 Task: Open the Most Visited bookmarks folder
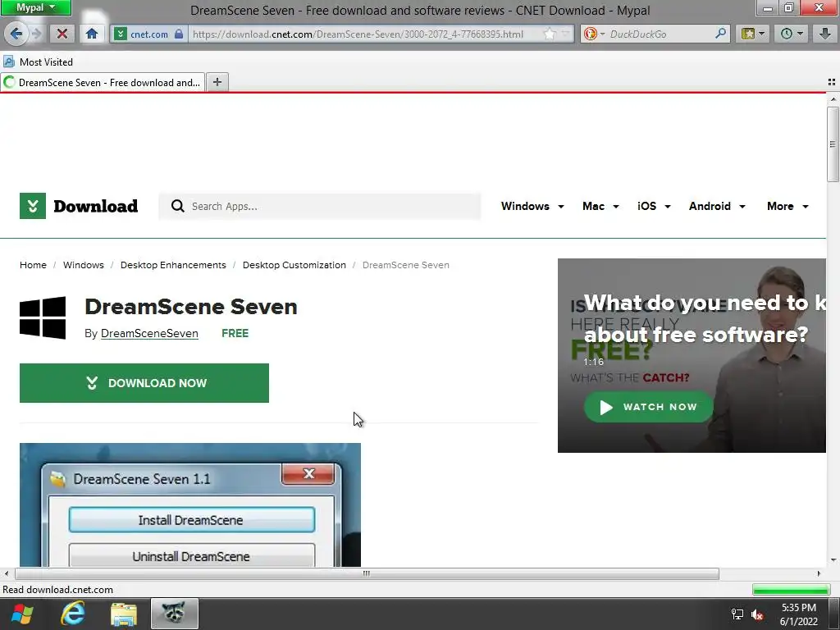click(38, 62)
